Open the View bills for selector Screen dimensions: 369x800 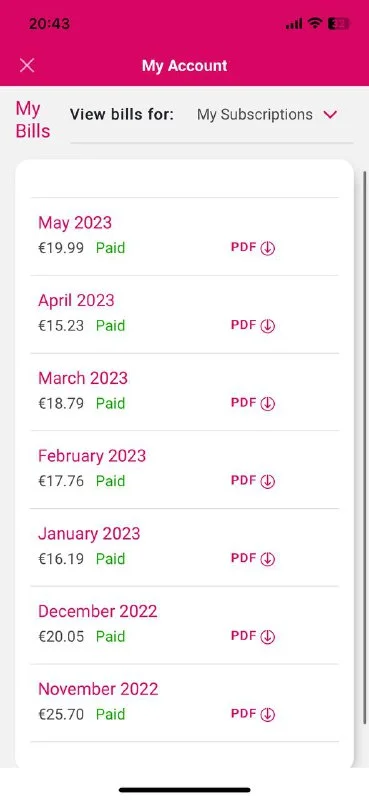[211, 115]
